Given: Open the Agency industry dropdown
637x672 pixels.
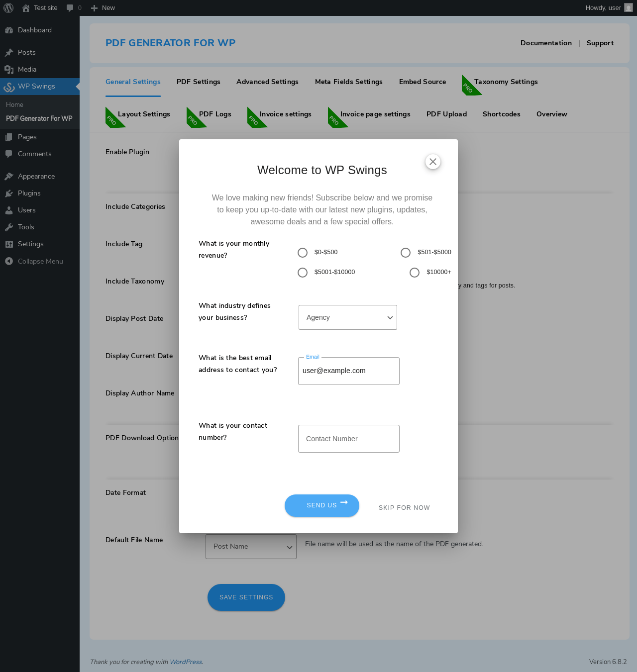Looking at the screenshot, I should click(348, 317).
